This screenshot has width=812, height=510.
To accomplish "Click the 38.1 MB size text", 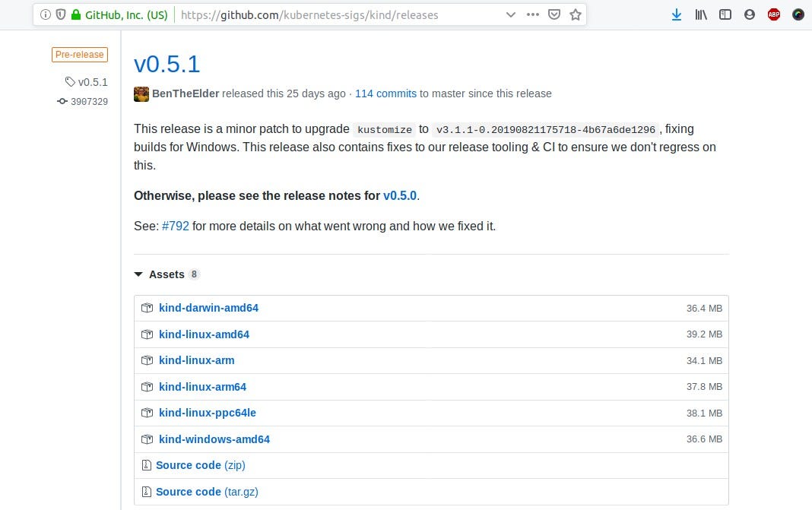I will (x=704, y=413).
